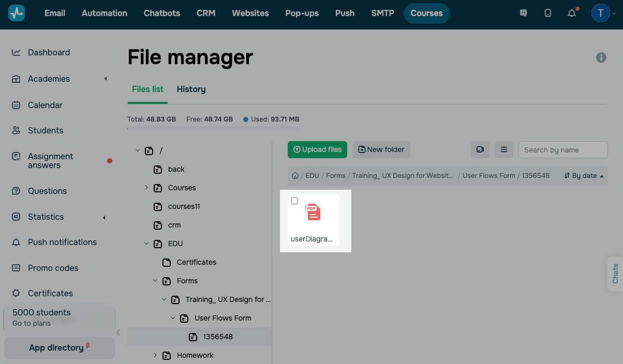Viewport: 623px width, 364px height.
Task: Open the userDiagram PDF file thumbnail
Action: (313, 213)
